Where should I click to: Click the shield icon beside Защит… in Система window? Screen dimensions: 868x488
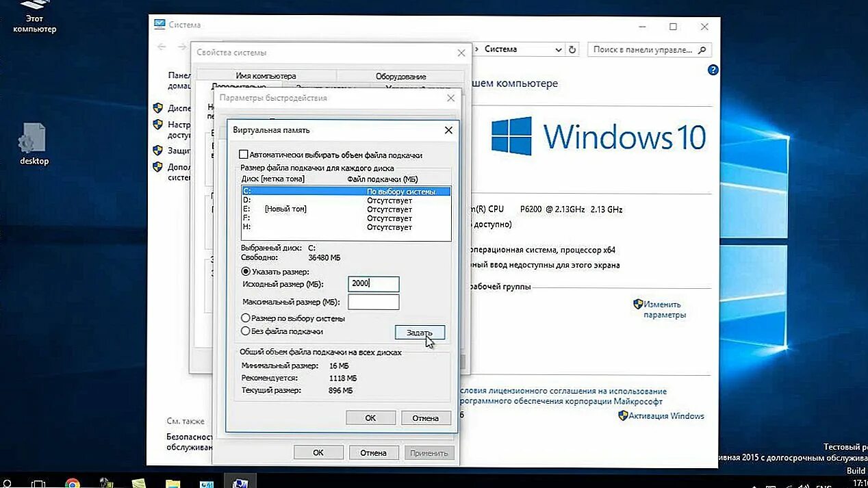click(x=157, y=150)
